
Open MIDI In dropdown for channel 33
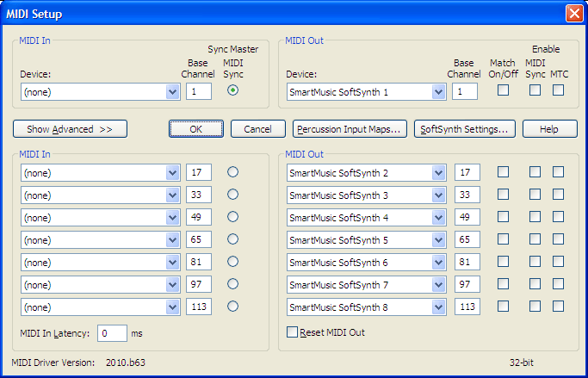click(x=101, y=195)
